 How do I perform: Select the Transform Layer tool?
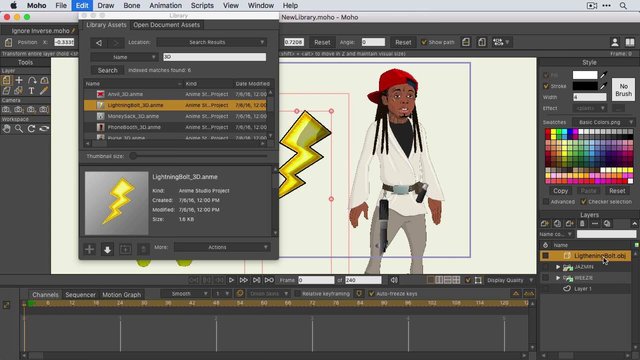point(7,80)
